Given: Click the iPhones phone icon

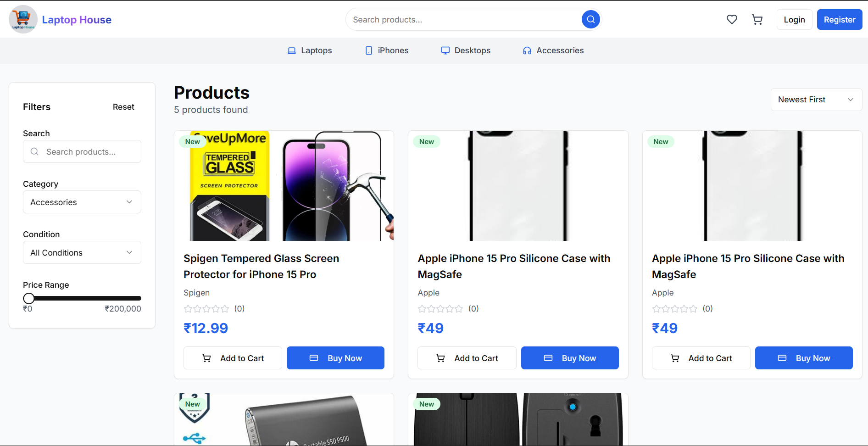Looking at the screenshot, I should tap(368, 50).
